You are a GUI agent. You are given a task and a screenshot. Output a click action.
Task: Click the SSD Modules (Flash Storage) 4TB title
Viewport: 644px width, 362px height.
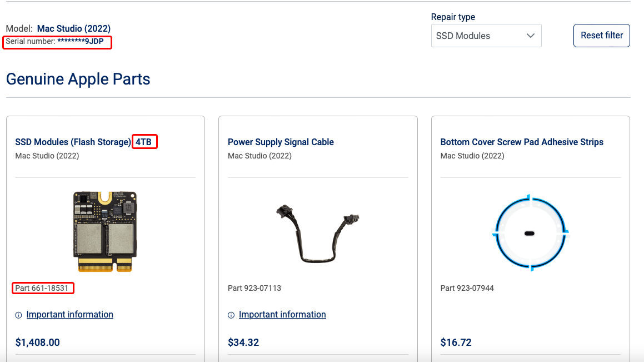[86, 142]
